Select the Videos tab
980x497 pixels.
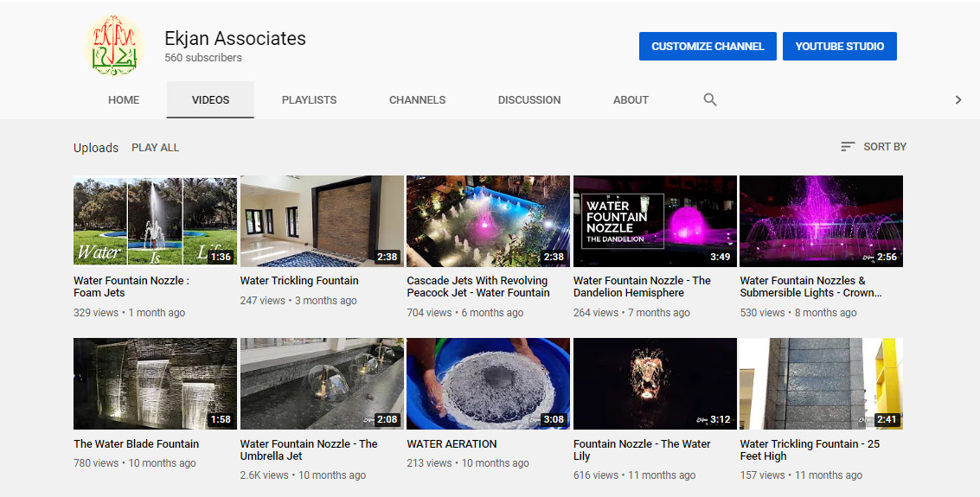tap(211, 100)
